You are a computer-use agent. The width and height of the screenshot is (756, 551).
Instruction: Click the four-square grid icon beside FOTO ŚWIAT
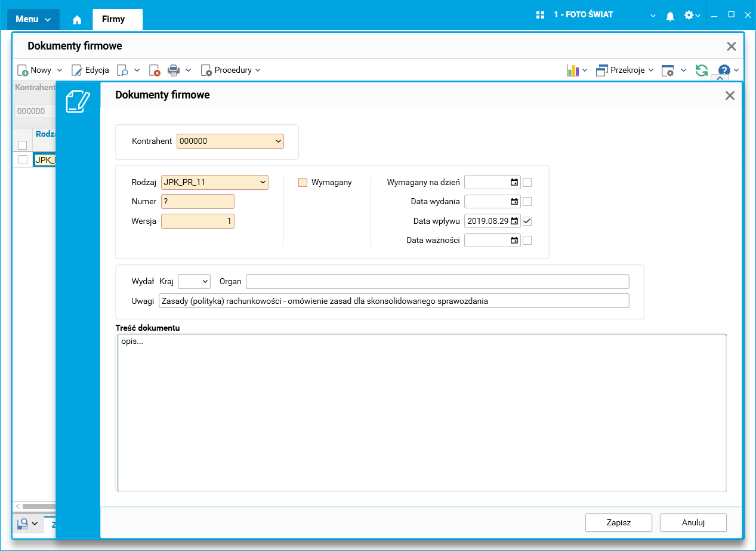[x=541, y=15]
